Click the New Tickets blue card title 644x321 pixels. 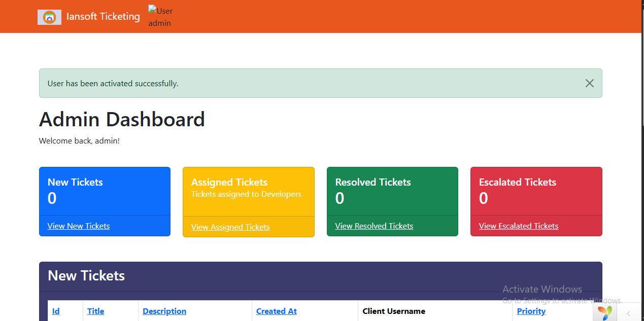click(x=75, y=182)
